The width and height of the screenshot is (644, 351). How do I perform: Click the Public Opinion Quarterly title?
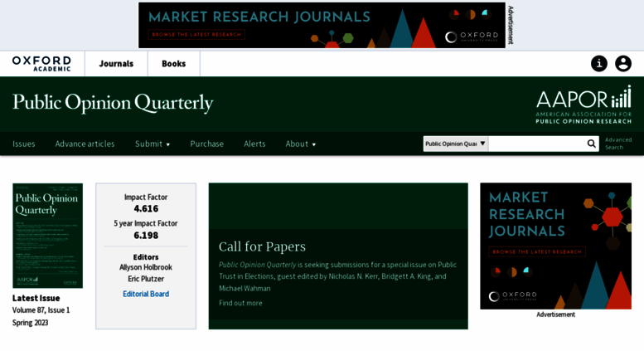point(113,103)
